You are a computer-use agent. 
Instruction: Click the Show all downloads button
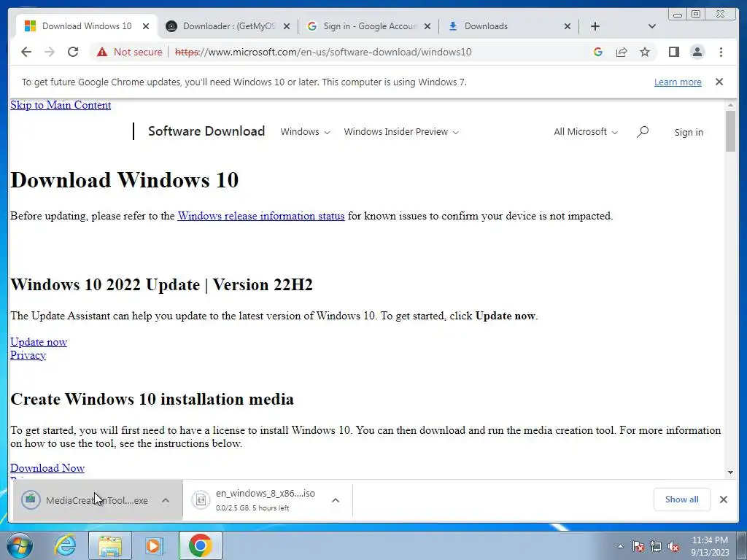coord(682,499)
